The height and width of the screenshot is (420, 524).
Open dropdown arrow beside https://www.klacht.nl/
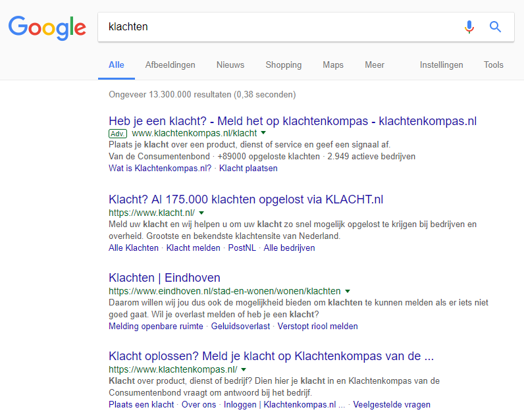coord(201,213)
